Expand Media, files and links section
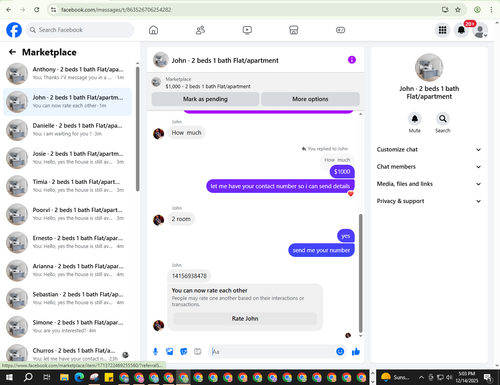Viewport: 500px width, 385px height. point(429,184)
